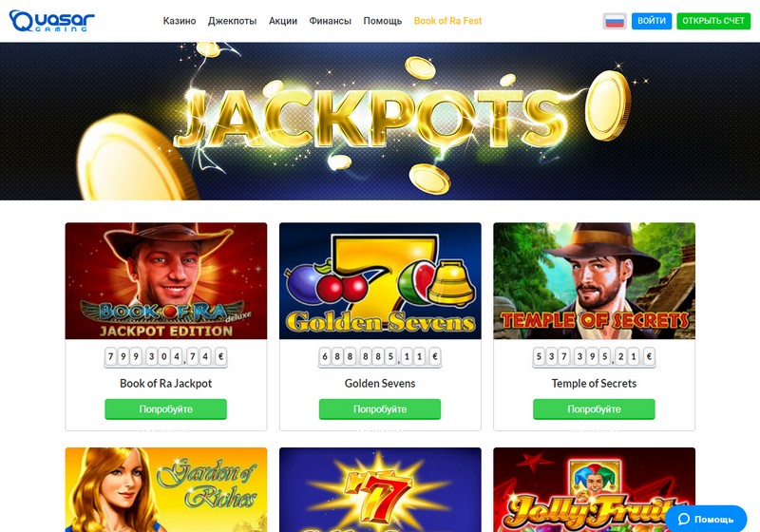Viewport: 760px width, 532px height.
Task: Open the Russian flag language selector
Action: click(x=615, y=21)
